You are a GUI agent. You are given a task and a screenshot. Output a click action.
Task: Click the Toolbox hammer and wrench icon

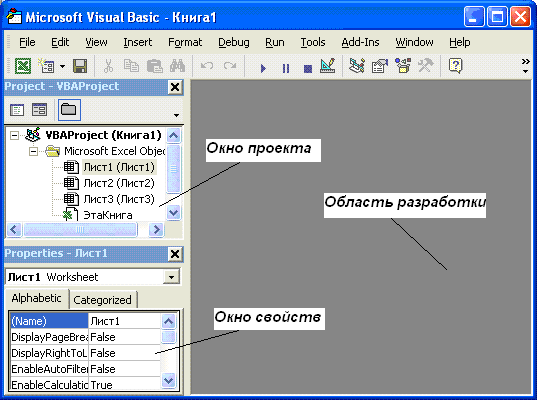point(425,66)
